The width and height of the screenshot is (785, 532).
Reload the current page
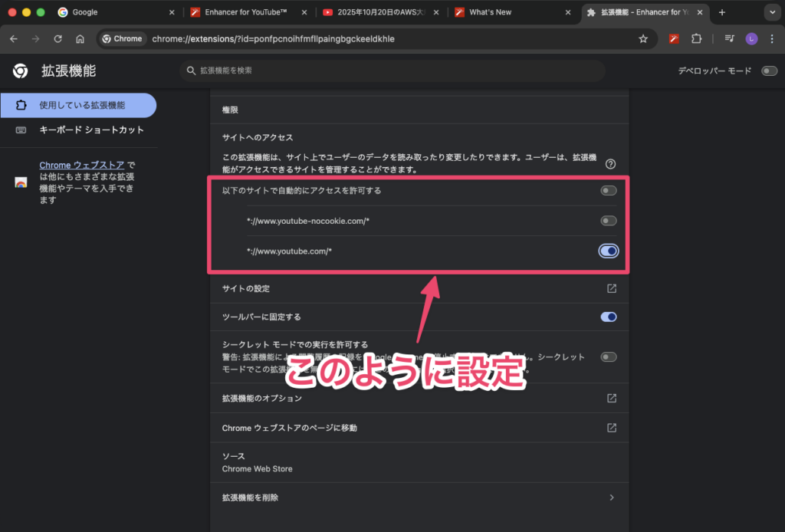(57, 39)
